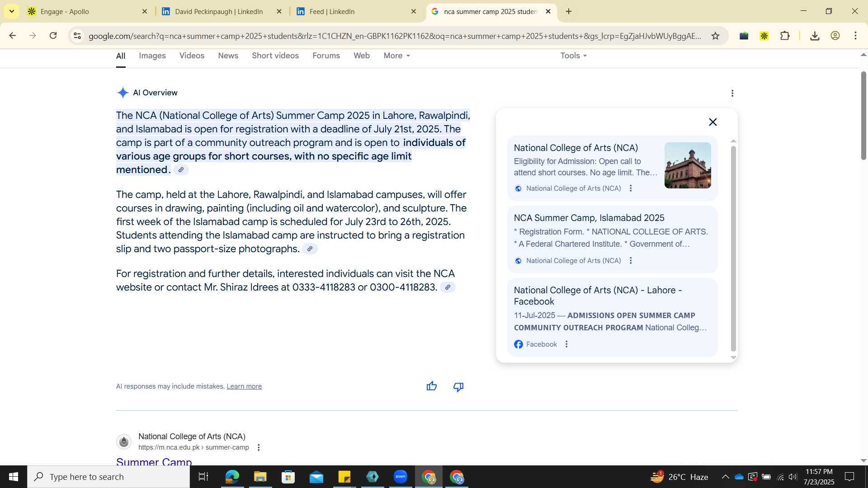Click the Chrome address bar URL
The width and height of the screenshot is (868, 488).
(394, 36)
